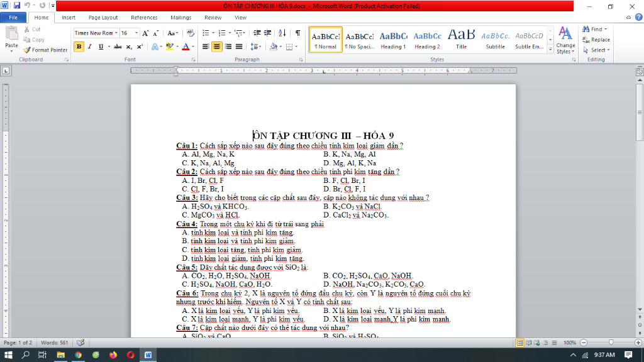Switch to Full Screen Reading view
The height and width of the screenshot is (362, 644).
pos(528,343)
